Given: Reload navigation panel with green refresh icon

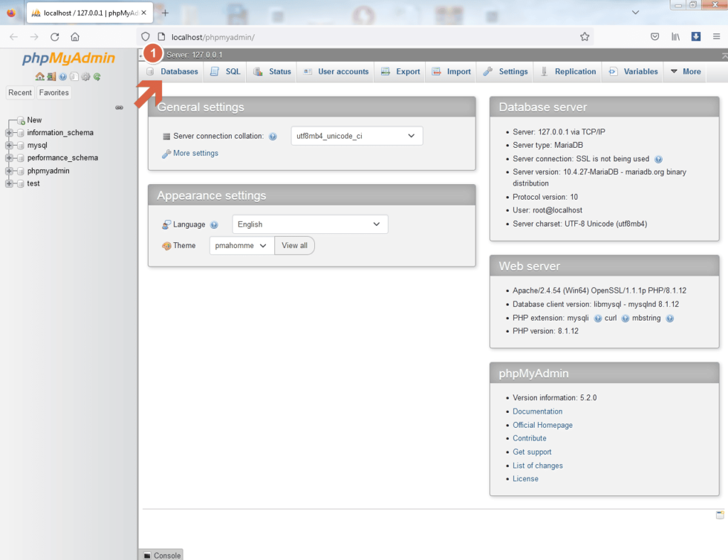Looking at the screenshot, I should 97,77.
